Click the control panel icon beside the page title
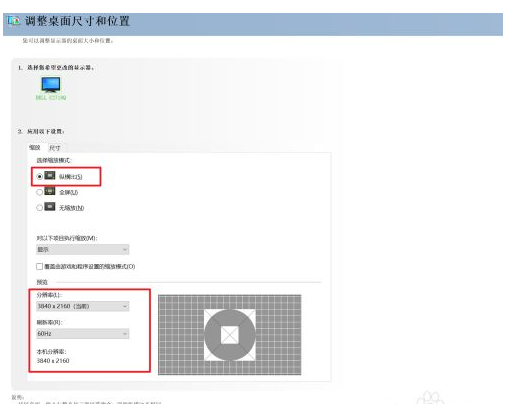The image size is (524, 404). (x=13, y=21)
